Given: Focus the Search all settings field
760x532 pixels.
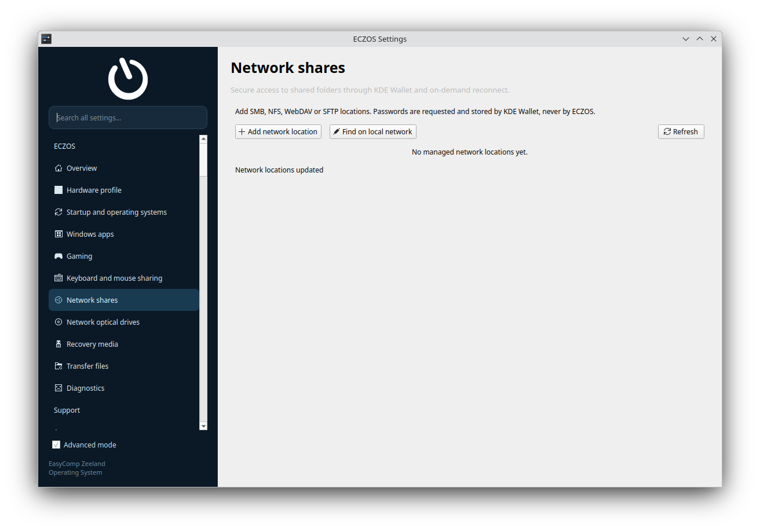Looking at the screenshot, I should click(128, 118).
